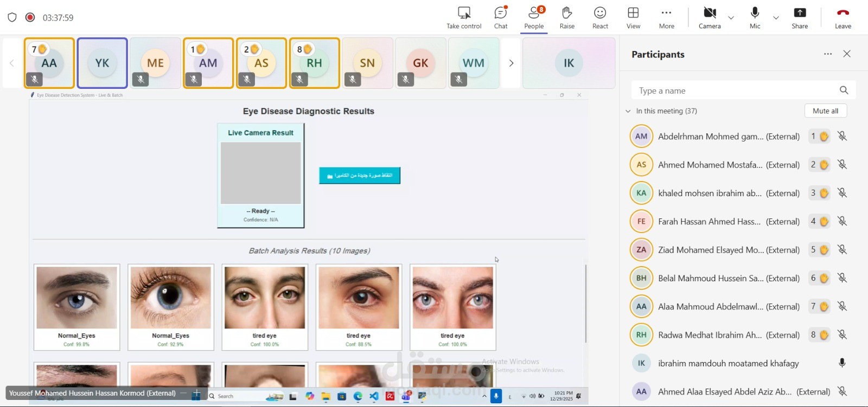868x407 pixels.
Task: Select the AA participant tile
Action: 49,63
